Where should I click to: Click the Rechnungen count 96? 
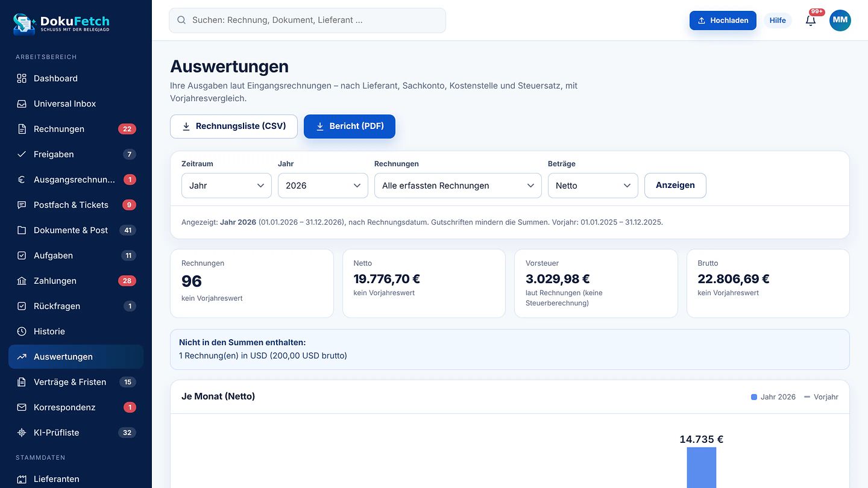pyautogui.click(x=192, y=281)
